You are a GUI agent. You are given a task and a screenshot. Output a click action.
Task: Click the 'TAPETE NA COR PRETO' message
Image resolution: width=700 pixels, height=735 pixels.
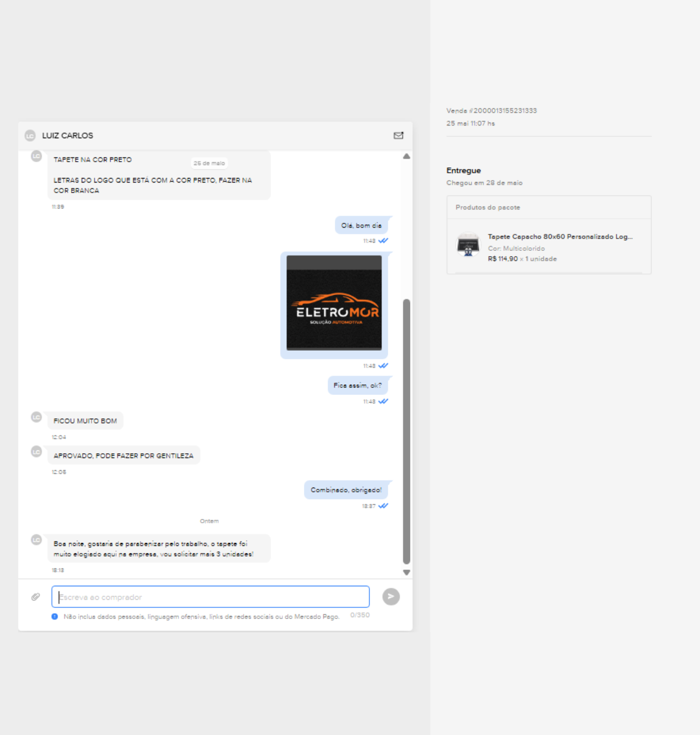pos(159,175)
